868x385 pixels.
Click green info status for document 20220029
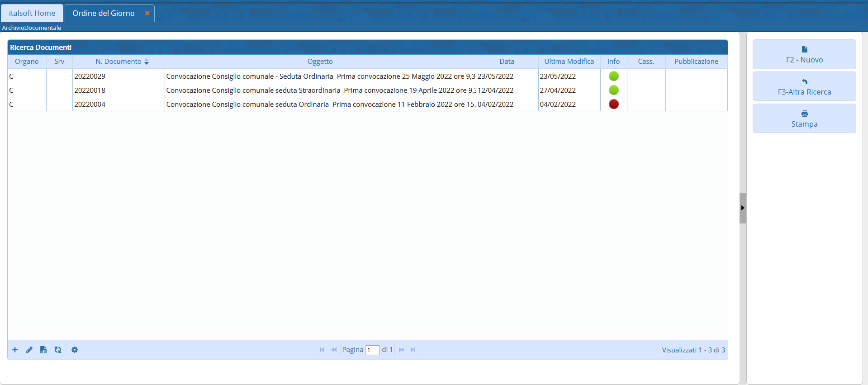pyautogui.click(x=613, y=76)
